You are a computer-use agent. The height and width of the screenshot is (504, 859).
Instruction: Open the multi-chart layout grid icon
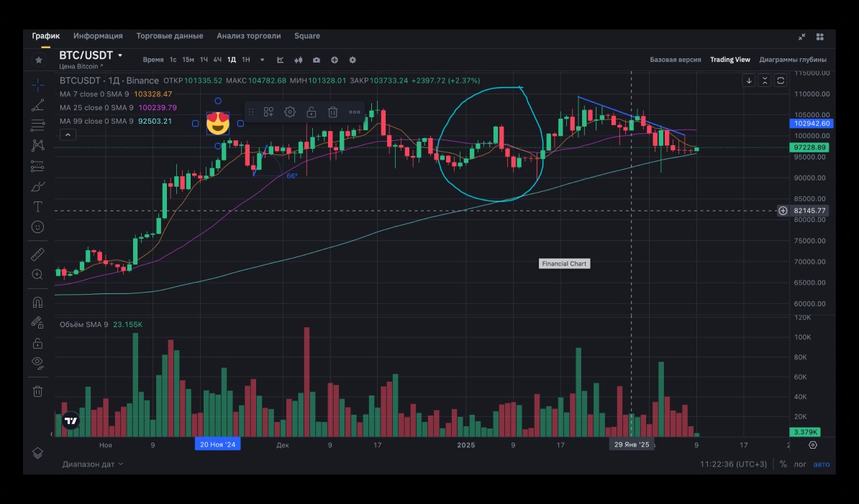pyautogui.click(x=820, y=37)
